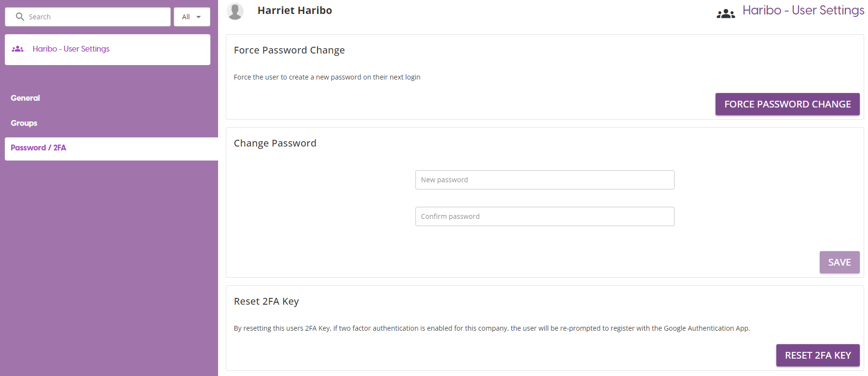Go to the General section

[25, 98]
